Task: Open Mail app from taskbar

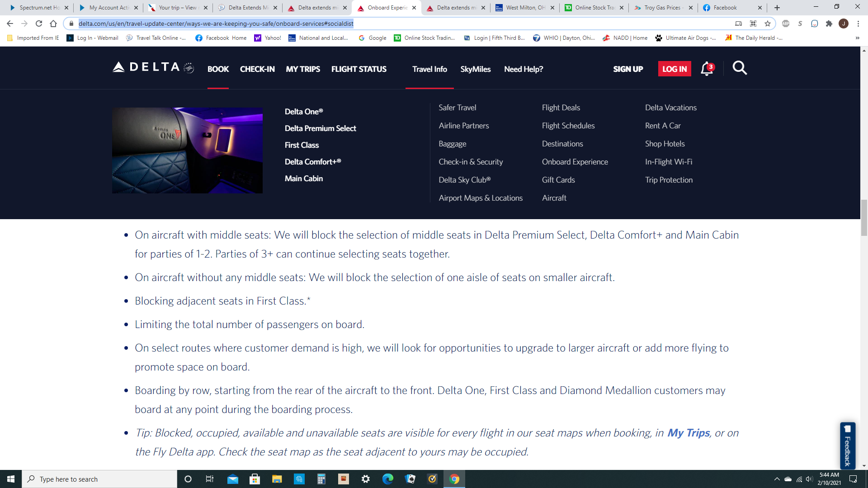Action: click(232, 479)
